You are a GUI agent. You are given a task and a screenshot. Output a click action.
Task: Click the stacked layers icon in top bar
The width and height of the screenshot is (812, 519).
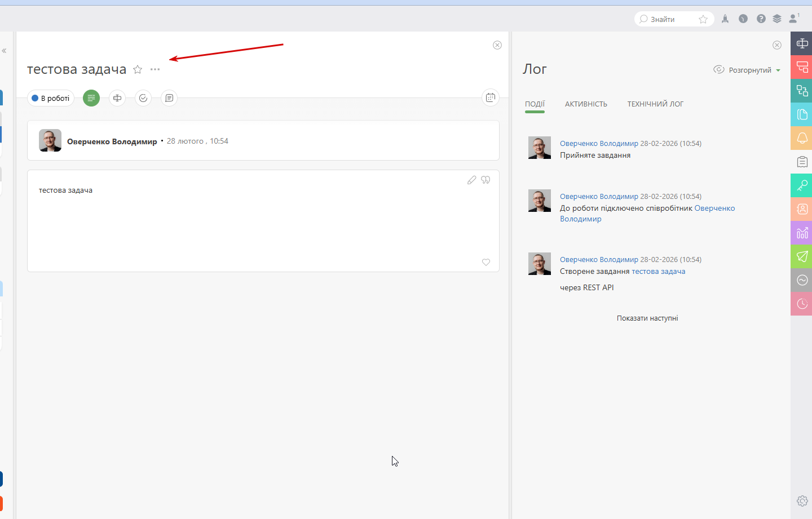point(777,19)
